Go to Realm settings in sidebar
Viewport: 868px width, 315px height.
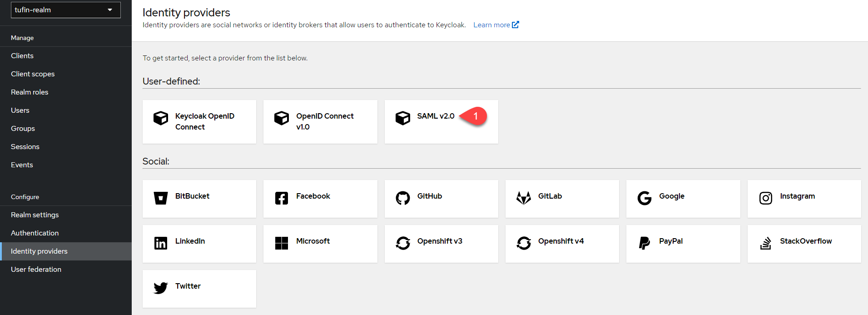click(x=35, y=215)
